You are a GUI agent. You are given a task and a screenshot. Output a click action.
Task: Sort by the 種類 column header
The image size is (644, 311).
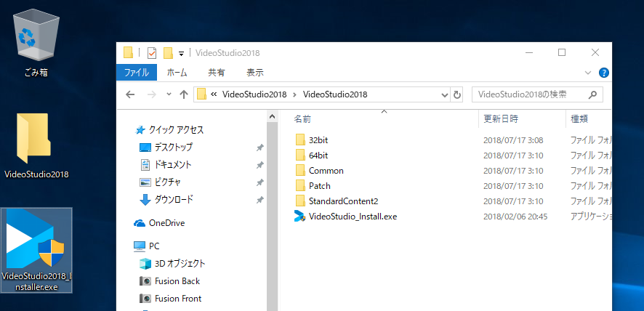pyautogui.click(x=579, y=119)
